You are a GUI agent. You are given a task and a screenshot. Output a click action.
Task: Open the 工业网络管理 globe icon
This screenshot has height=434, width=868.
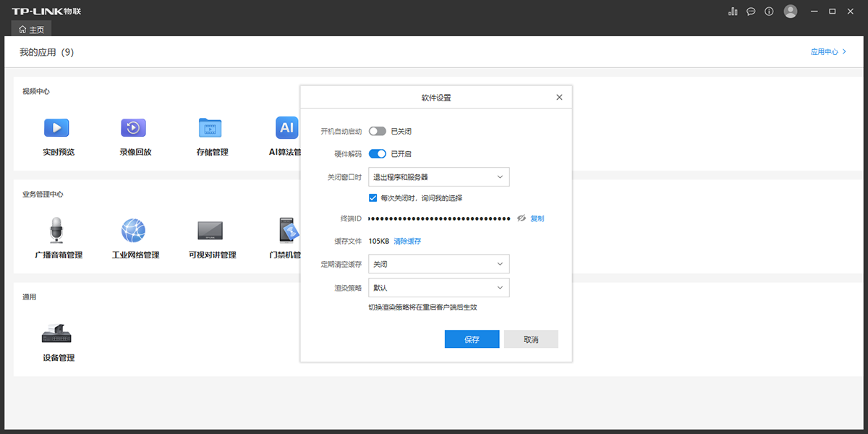[x=133, y=231]
